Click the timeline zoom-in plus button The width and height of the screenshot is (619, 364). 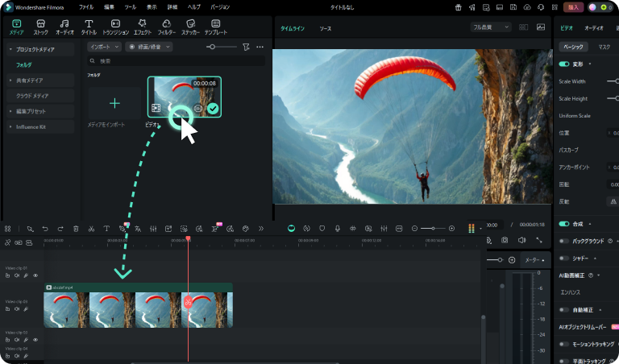click(451, 229)
